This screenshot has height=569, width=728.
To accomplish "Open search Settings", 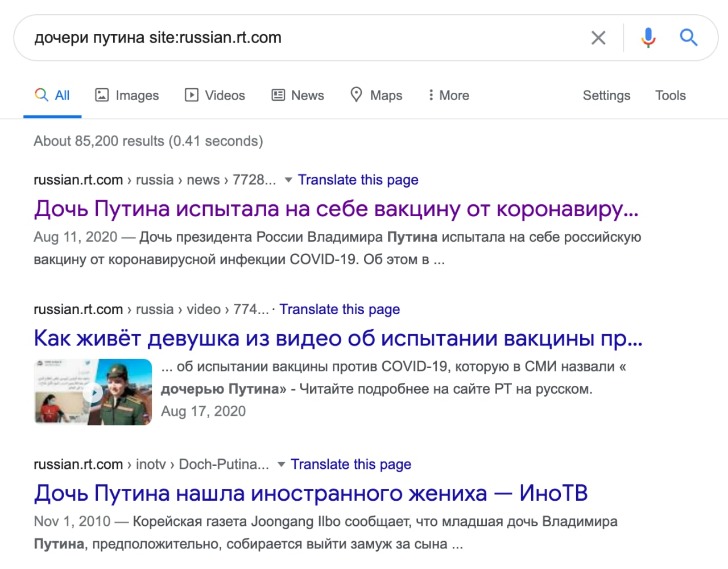I will coord(606,96).
